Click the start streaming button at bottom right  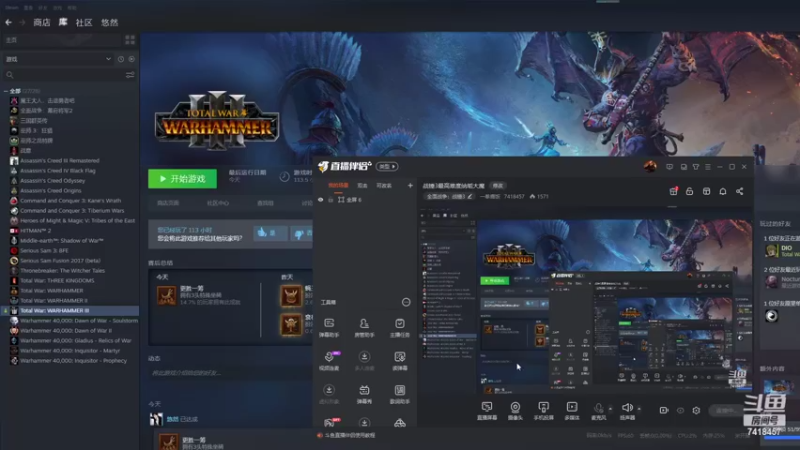tap(727, 410)
